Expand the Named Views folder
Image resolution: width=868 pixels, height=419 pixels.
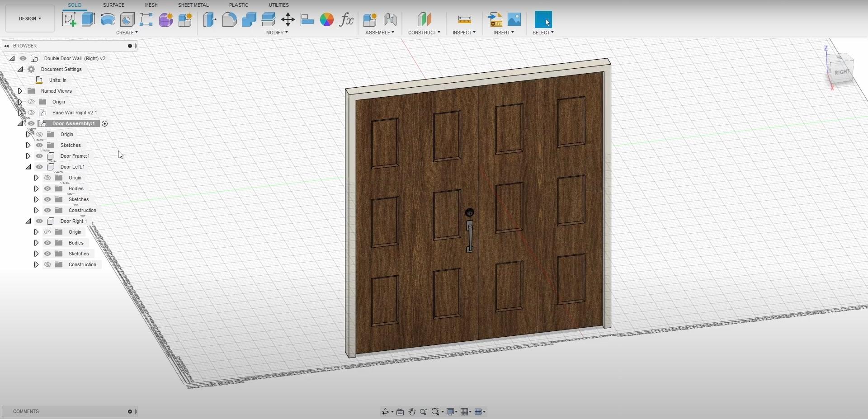click(x=20, y=91)
